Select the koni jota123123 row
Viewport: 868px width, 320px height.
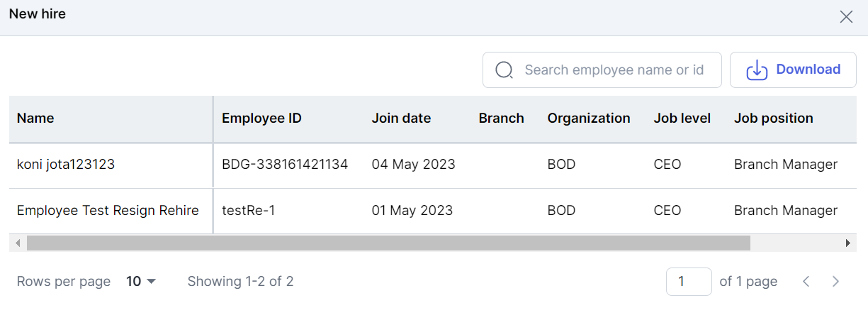(x=66, y=165)
